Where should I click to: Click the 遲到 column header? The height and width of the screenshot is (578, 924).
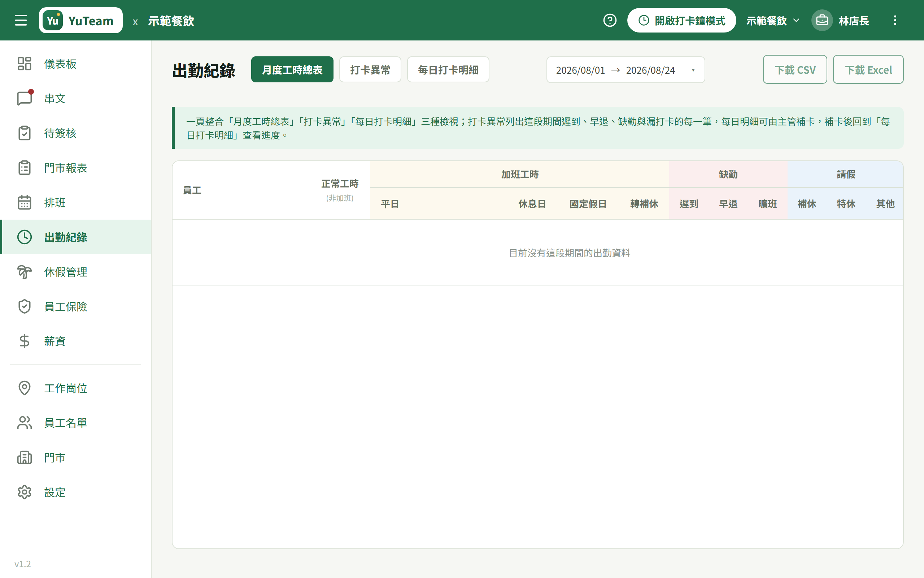point(689,204)
